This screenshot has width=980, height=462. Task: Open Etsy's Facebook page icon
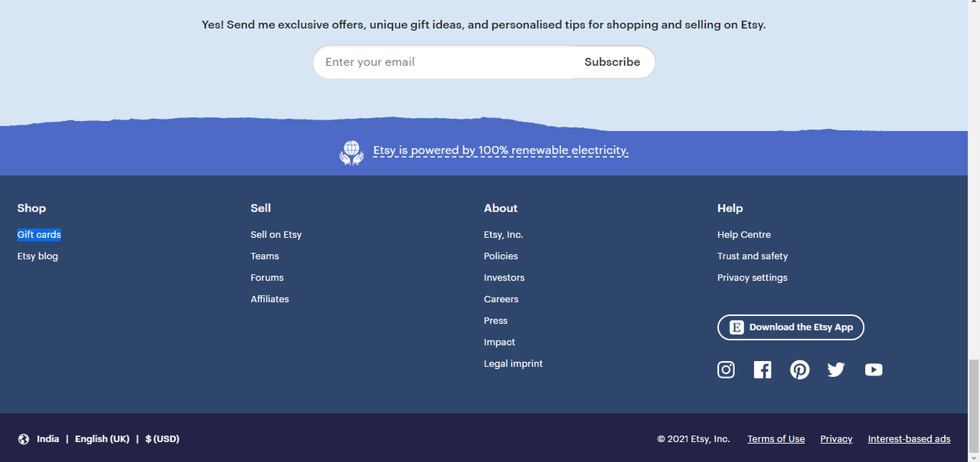(763, 370)
